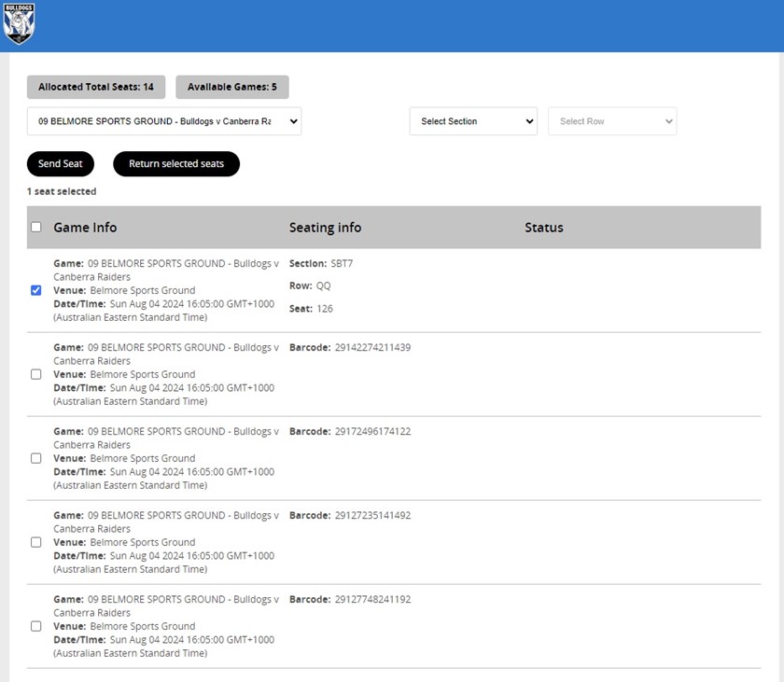Image resolution: width=784 pixels, height=682 pixels.
Task: Click the Game Info column header
Action: pyautogui.click(x=85, y=228)
